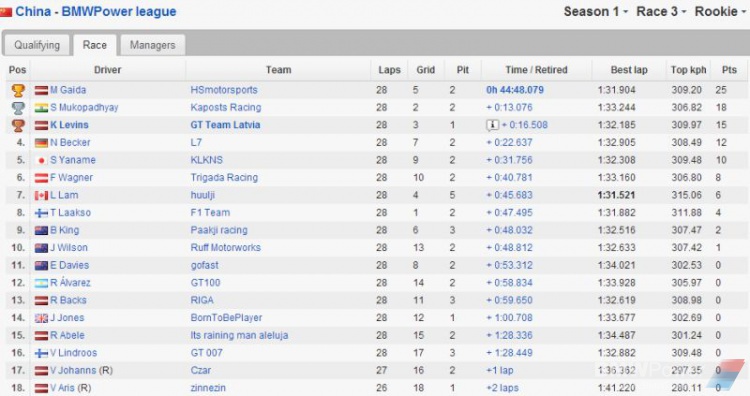
Task: Switch to the Qualifying tab
Action: [x=37, y=45]
